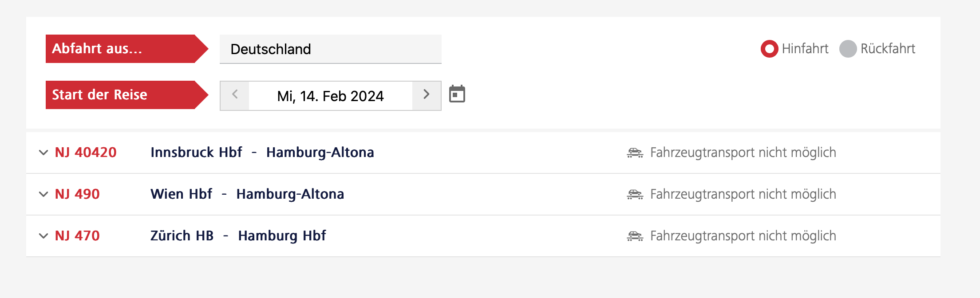The width and height of the screenshot is (980, 298).
Task: Click the NJ 470 train number
Action: point(77,236)
